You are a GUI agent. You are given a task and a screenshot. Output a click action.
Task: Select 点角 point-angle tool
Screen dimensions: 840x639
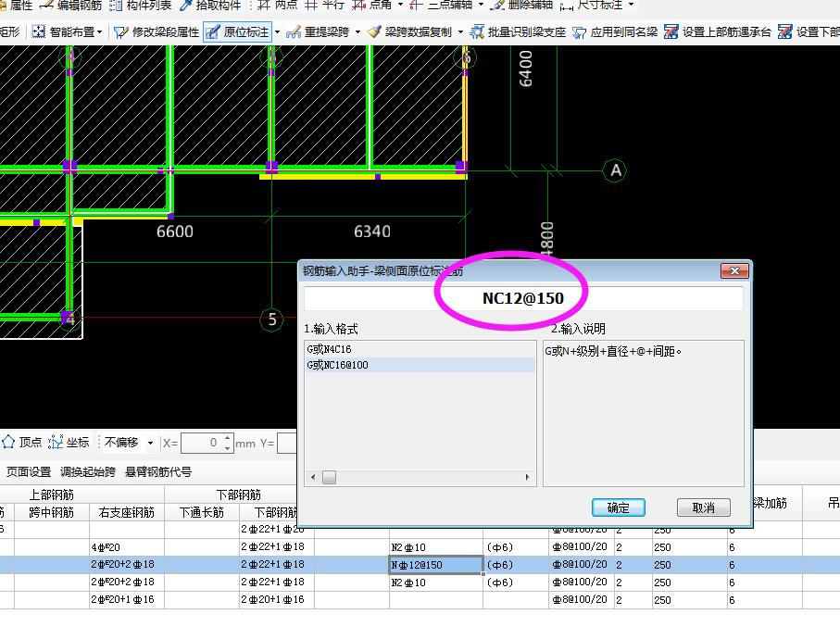tap(371, 5)
